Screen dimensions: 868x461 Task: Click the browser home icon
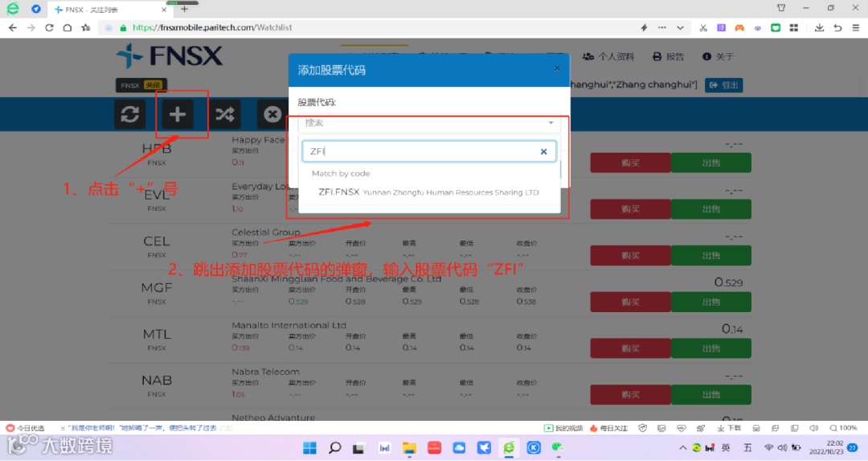point(68,27)
